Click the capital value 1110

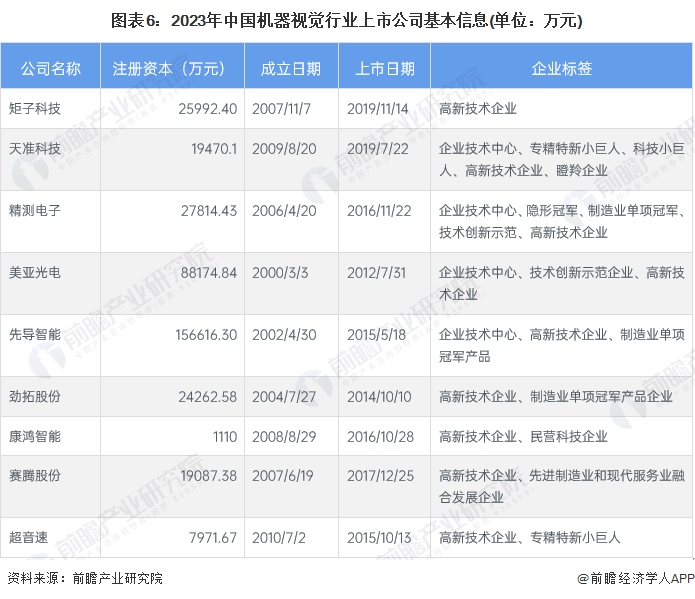tap(225, 436)
